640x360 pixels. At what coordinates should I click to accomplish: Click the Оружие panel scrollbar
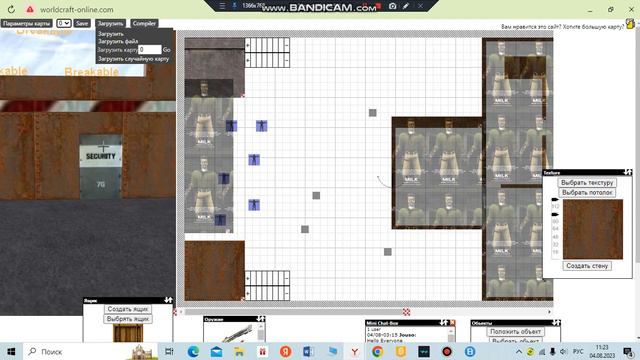pos(261,332)
